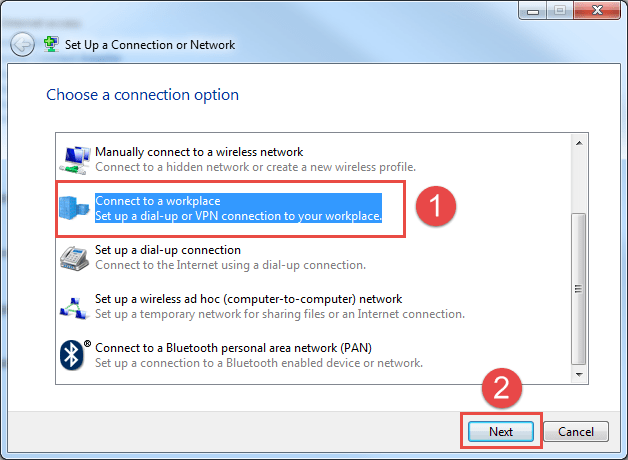Click the connection list scrollbar thumb
The image size is (628, 460).
coord(578,289)
